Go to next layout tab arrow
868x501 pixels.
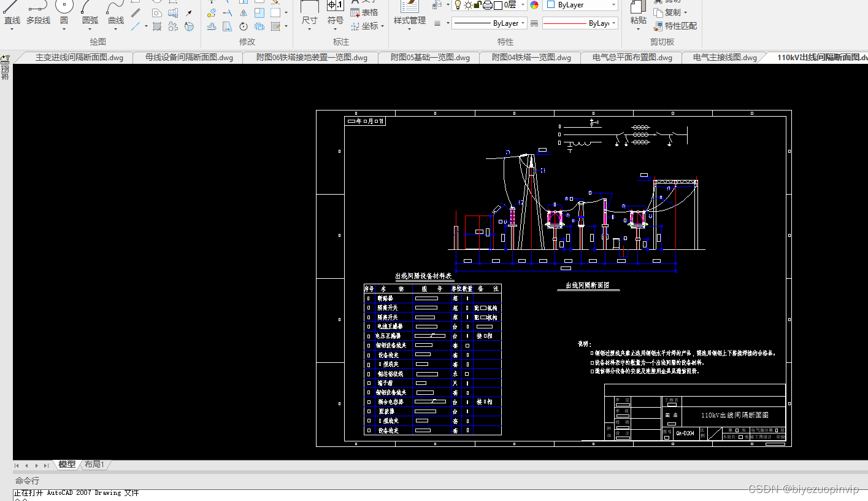[x=37, y=465]
